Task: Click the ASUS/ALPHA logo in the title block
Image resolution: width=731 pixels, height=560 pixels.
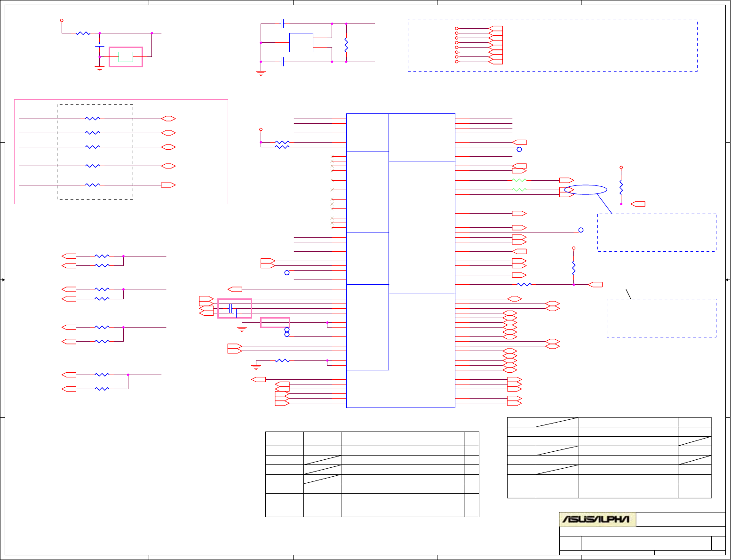Action: [x=598, y=520]
